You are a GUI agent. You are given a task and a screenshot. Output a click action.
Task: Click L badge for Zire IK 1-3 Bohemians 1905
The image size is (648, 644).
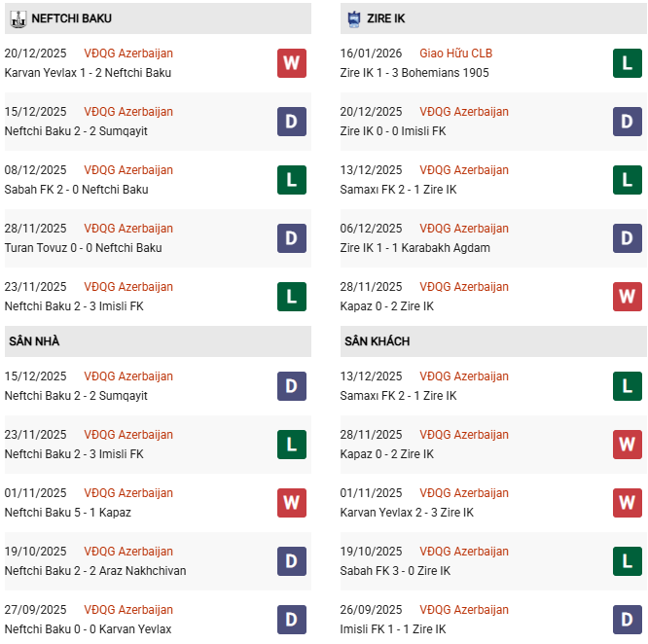point(628,63)
